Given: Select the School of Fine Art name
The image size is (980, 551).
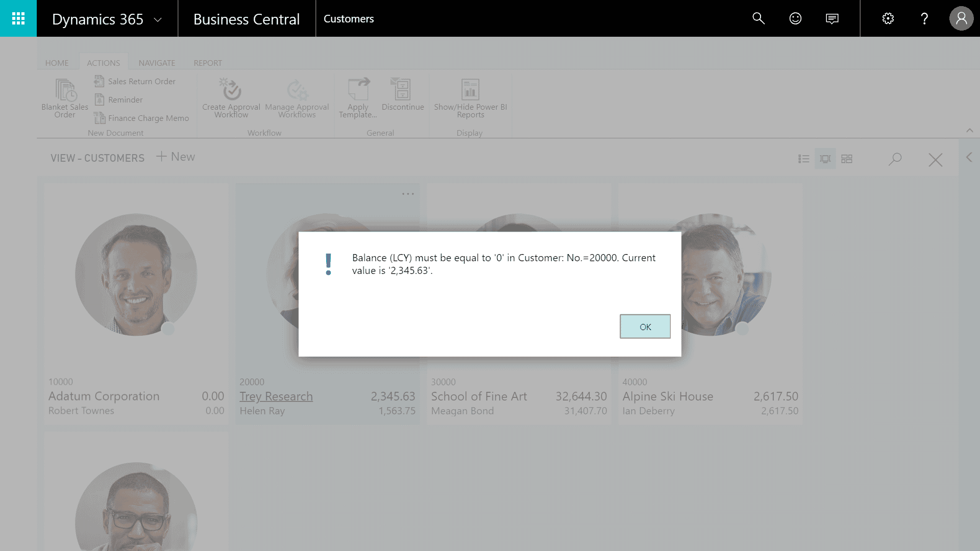Looking at the screenshot, I should [x=479, y=396].
